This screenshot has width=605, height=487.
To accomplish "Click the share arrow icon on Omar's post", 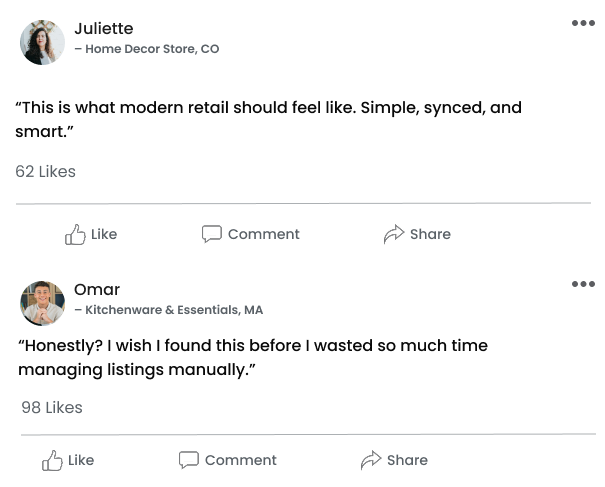I will tap(370, 461).
